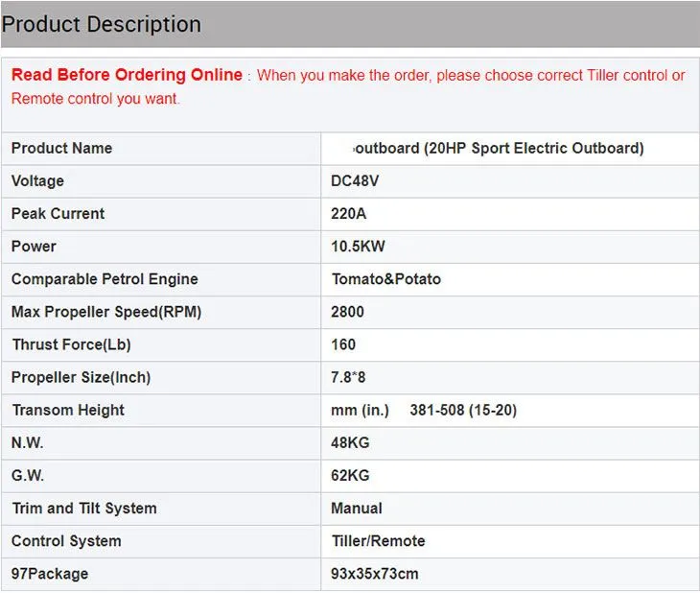700x593 pixels.
Task: Select the red Read Before Ordering Online heading
Action: coord(127,75)
